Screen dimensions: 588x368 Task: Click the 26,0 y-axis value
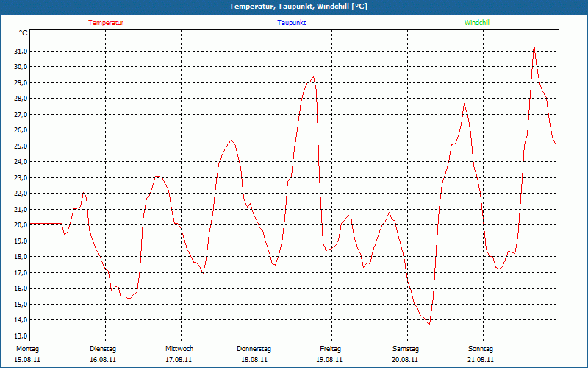21,130
